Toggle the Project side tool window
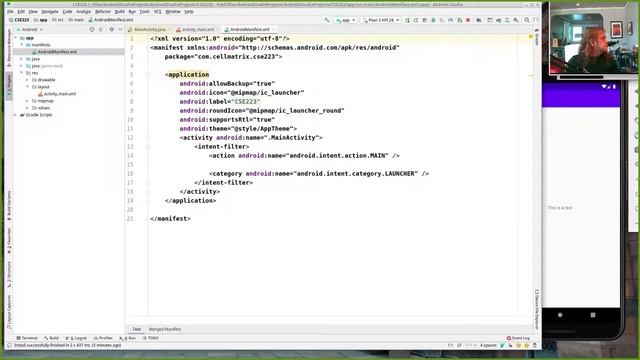The height and width of the screenshot is (360, 640). point(9,86)
